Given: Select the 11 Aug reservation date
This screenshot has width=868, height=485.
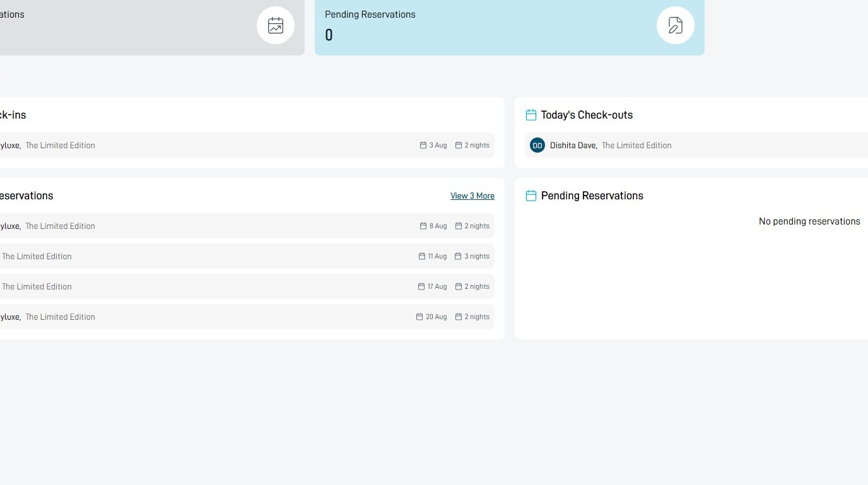Looking at the screenshot, I should tap(437, 256).
